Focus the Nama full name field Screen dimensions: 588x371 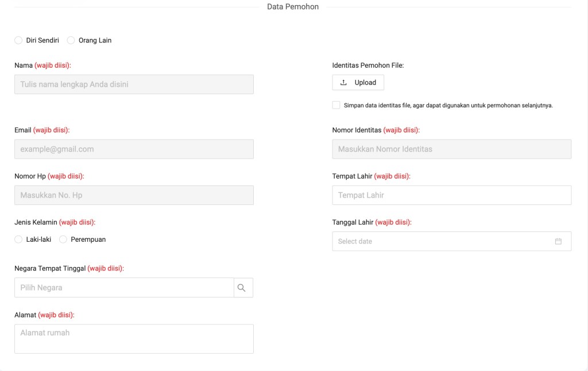pyautogui.click(x=134, y=84)
